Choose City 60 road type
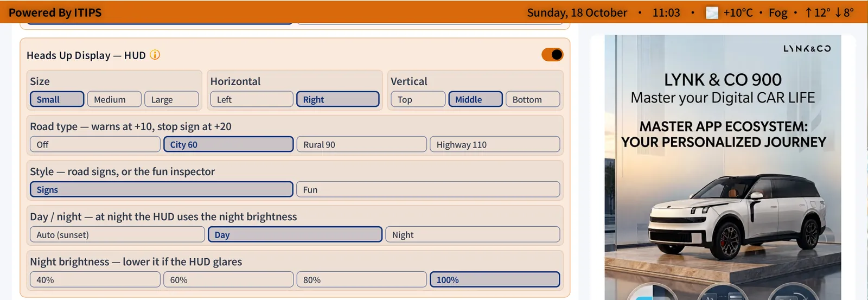868x300 pixels. 228,144
